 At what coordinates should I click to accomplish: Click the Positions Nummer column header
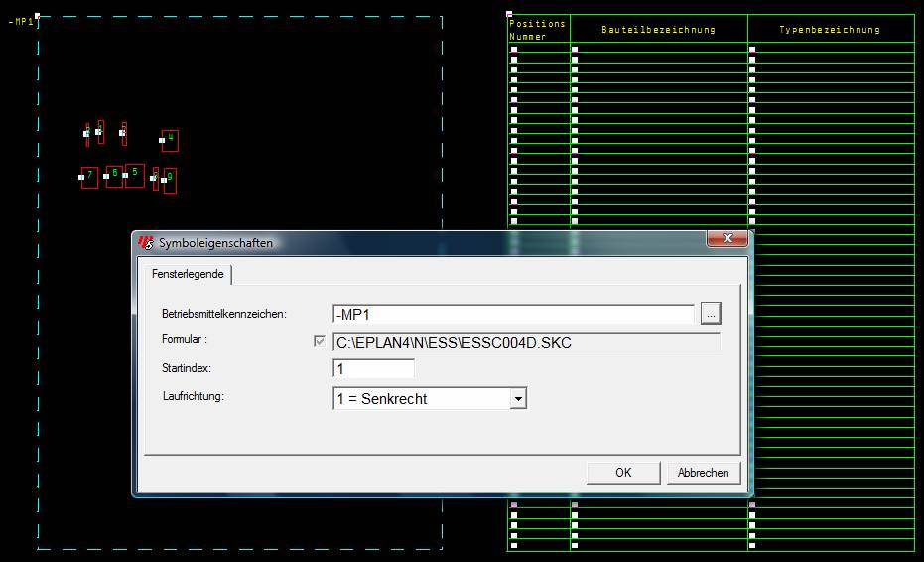(537, 30)
